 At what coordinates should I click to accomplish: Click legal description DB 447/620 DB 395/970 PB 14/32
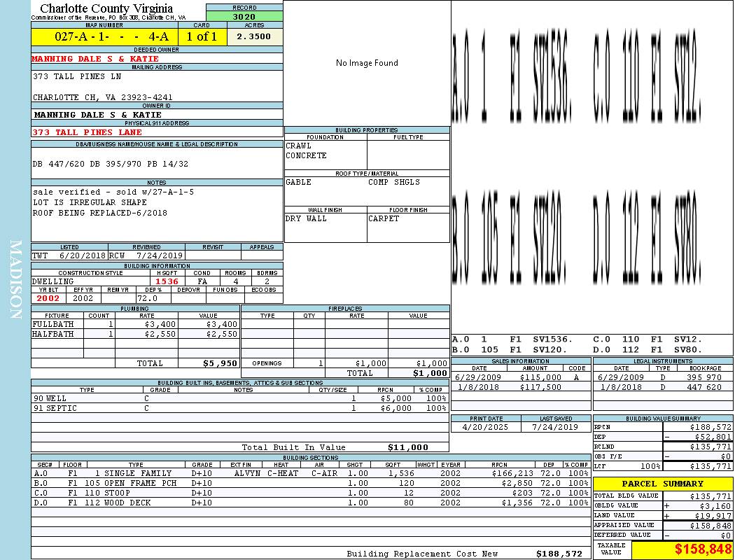point(111,164)
